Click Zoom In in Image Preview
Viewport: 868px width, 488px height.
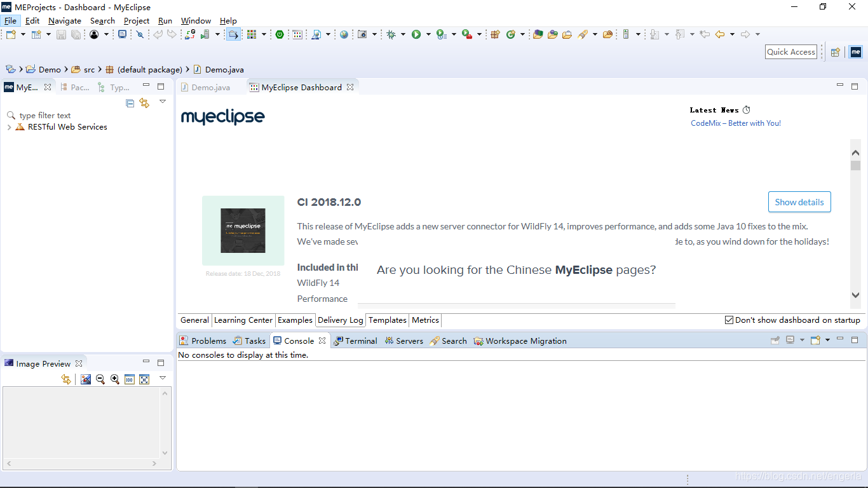(115, 379)
